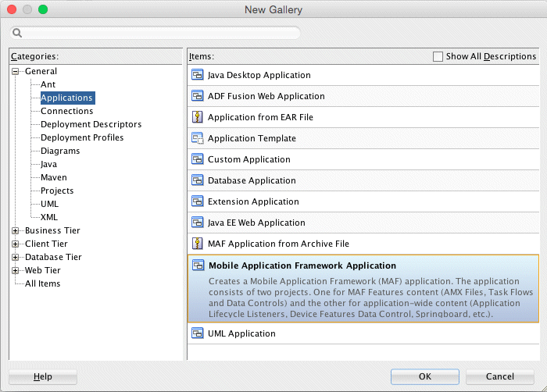Screen dimensions: 547x392
Task: Click the Database Application icon
Action: pos(198,181)
